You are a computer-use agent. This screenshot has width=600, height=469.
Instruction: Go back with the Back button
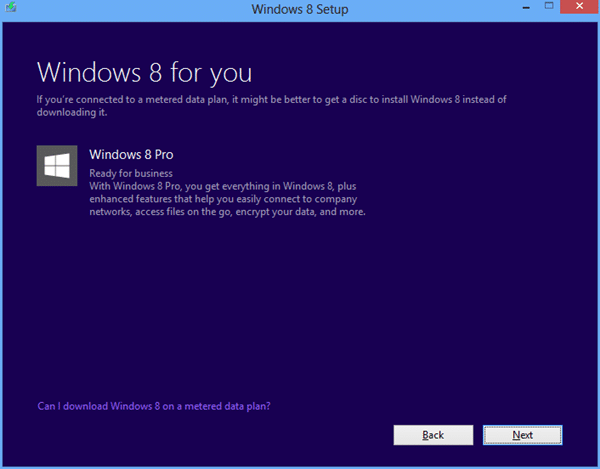[433, 435]
